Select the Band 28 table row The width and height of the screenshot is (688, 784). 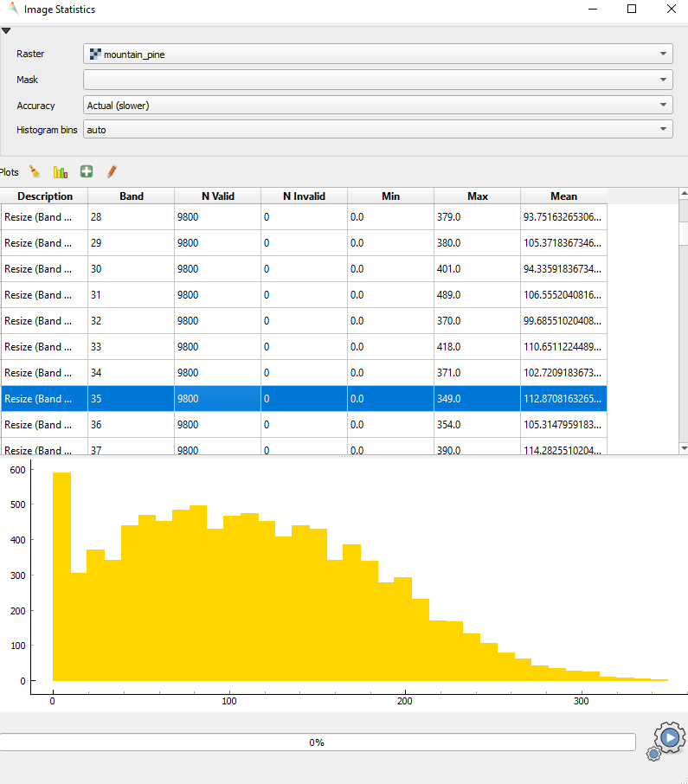(x=303, y=217)
